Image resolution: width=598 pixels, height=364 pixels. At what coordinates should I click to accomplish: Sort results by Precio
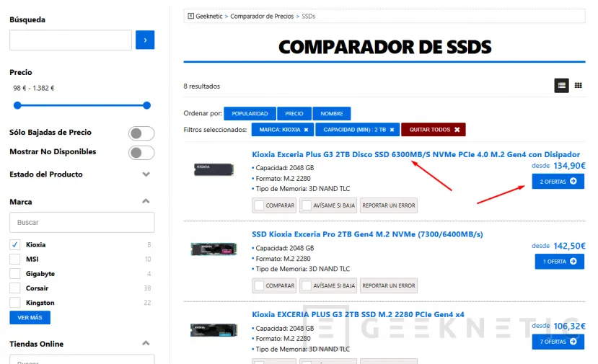[x=294, y=114]
